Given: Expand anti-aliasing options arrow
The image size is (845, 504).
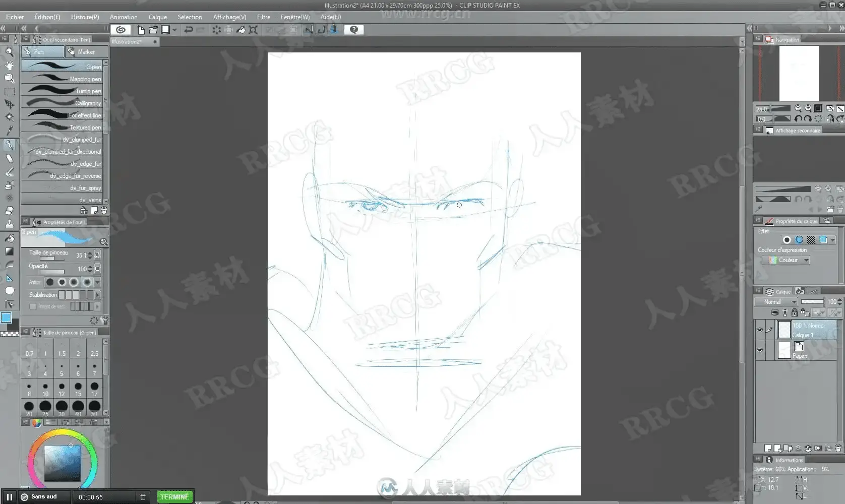Looking at the screenshot, I should pos(98,282).
